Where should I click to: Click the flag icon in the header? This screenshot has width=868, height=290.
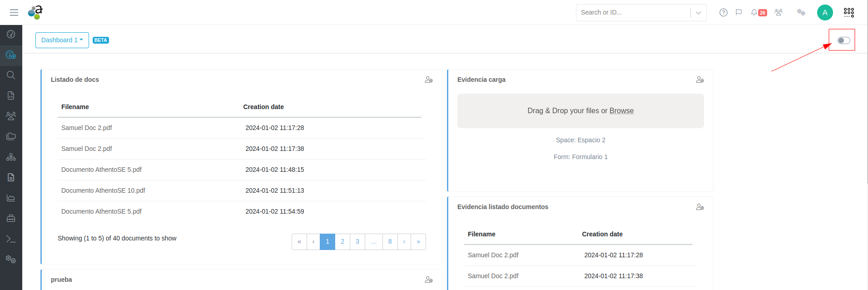[739, 12]
